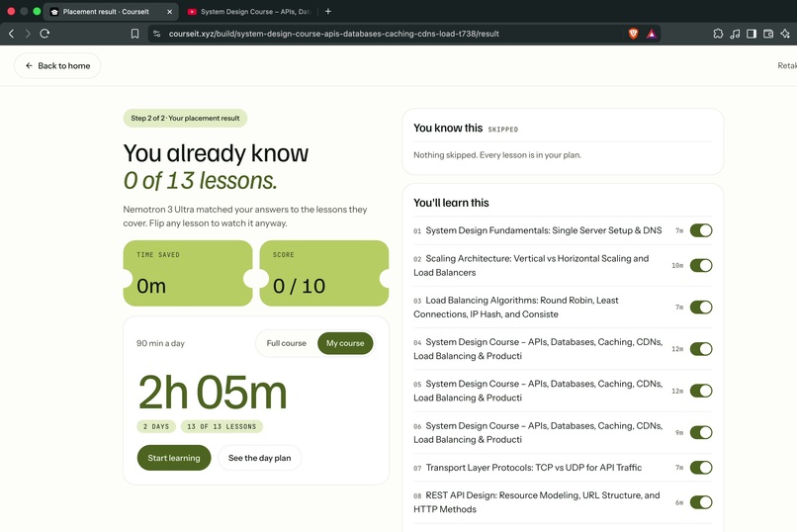Click the SCORE 0 / 10 ticket card

coord(324,273)
